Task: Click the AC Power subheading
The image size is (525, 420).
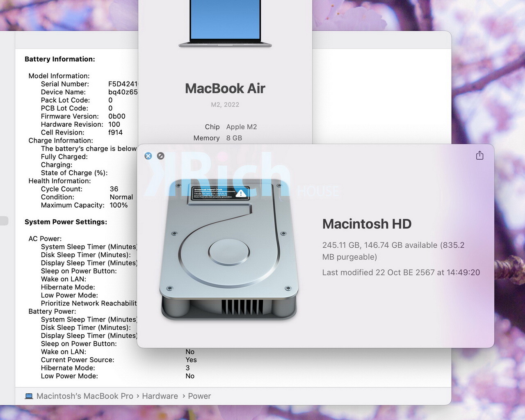Action: 45,239
